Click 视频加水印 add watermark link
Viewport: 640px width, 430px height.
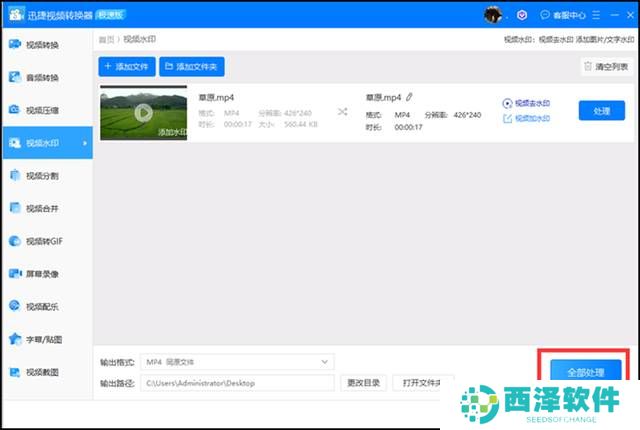526,118
